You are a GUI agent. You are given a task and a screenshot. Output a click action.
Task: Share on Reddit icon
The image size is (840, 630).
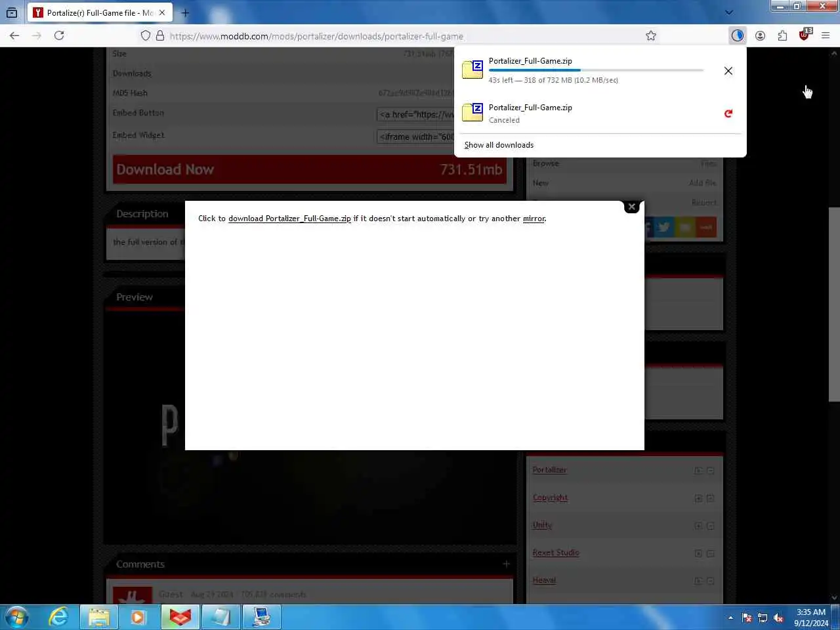point(706,227)
